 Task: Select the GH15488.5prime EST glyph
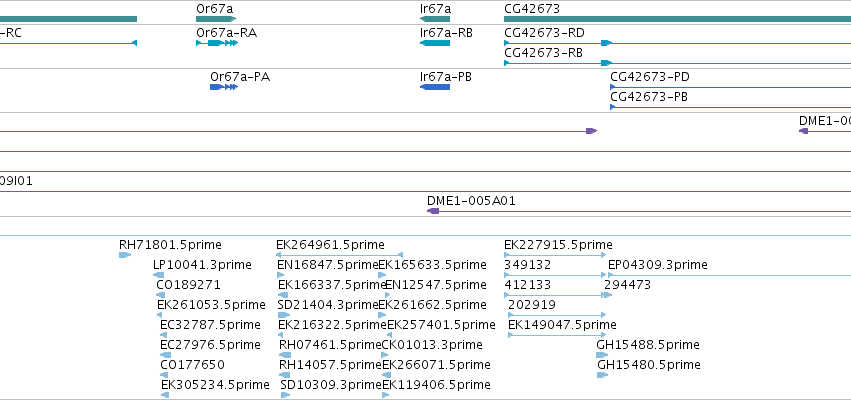coord(602,355)
